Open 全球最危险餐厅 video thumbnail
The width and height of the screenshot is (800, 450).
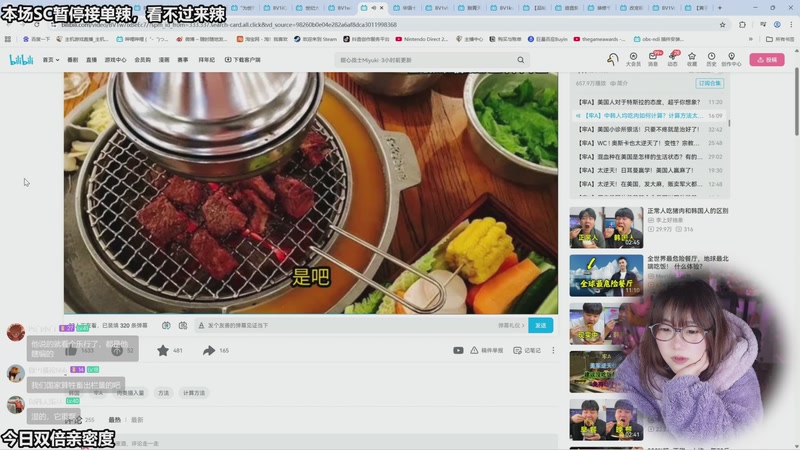point(607,276)
